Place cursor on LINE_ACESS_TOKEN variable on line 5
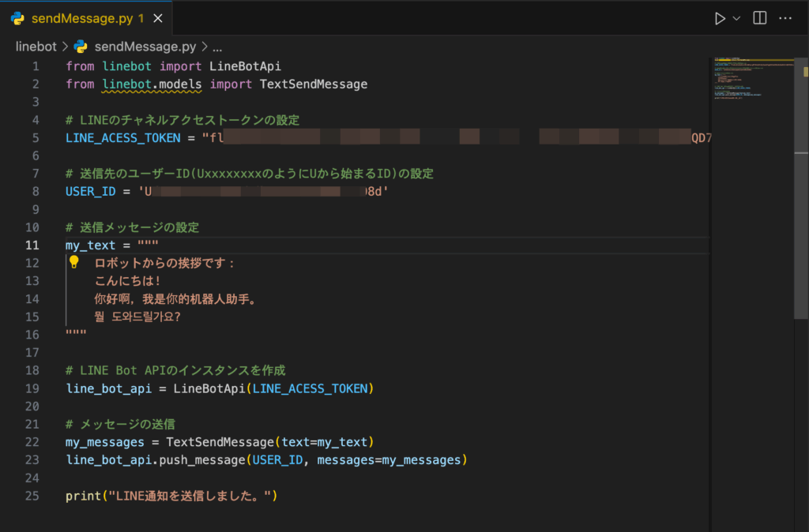 (125, 138)
